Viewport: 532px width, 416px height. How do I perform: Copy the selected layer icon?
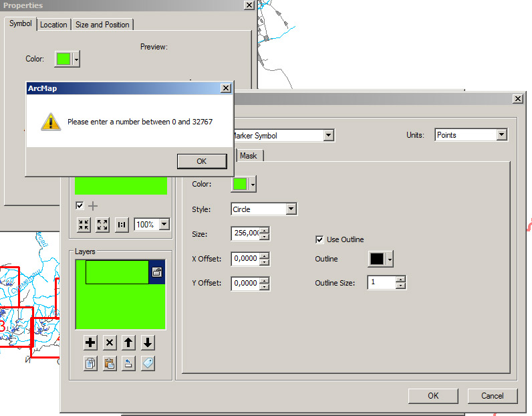click(x=90, y=363)
